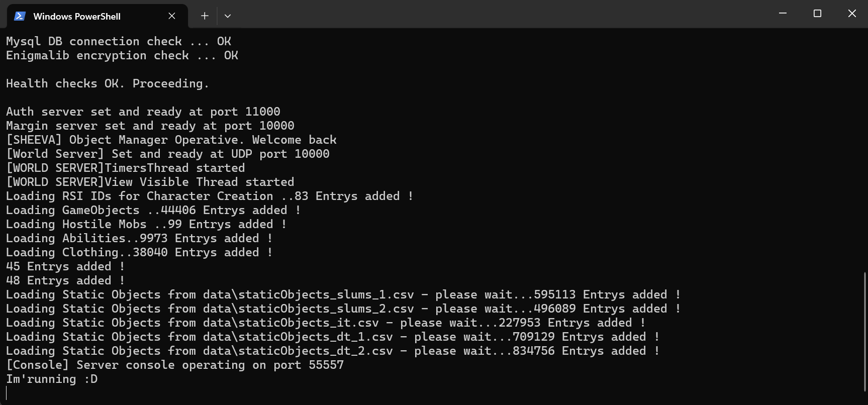
Task: Click the Server console port 55557 line
Action: (x=175, y=365)
